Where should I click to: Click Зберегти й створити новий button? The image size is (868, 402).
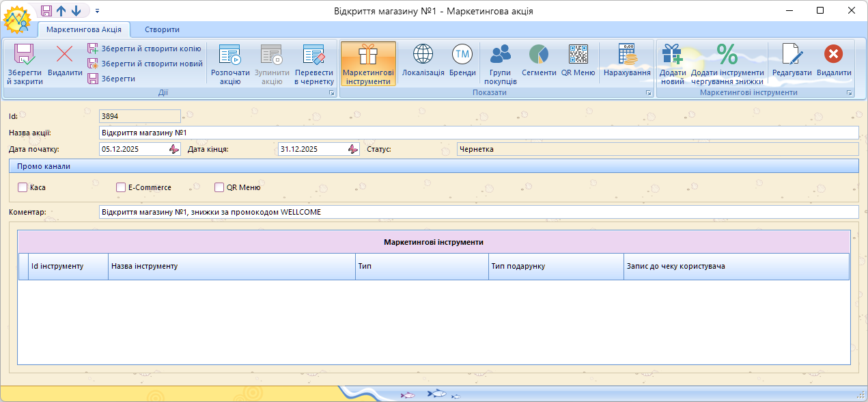click(145, 64)
